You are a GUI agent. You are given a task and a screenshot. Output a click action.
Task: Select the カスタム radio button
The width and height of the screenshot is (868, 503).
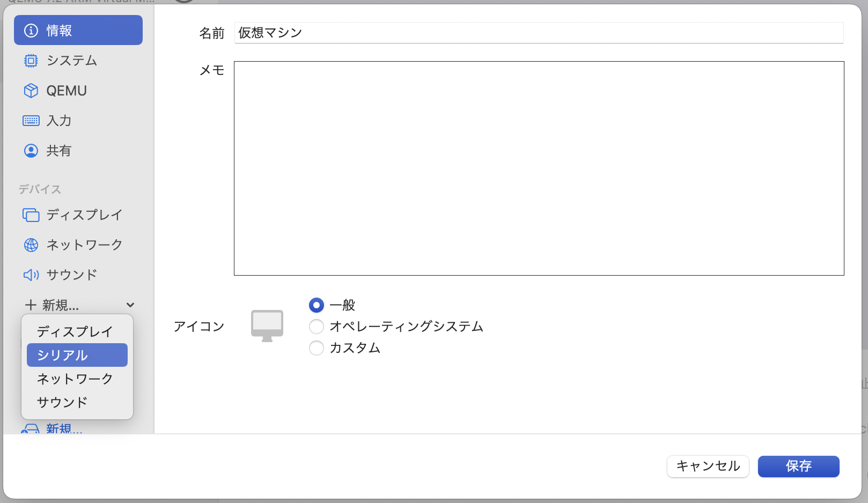(x=317, y=348)
